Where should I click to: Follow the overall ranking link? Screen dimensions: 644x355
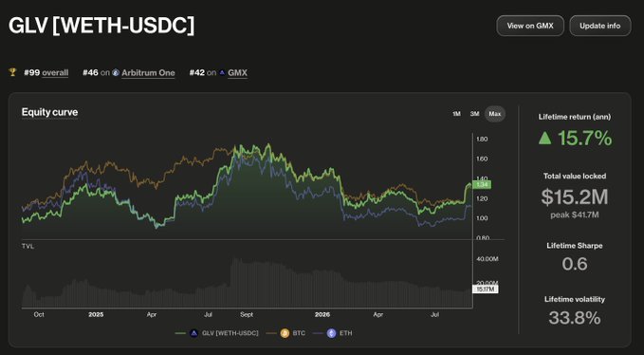[x=55, y=73]
